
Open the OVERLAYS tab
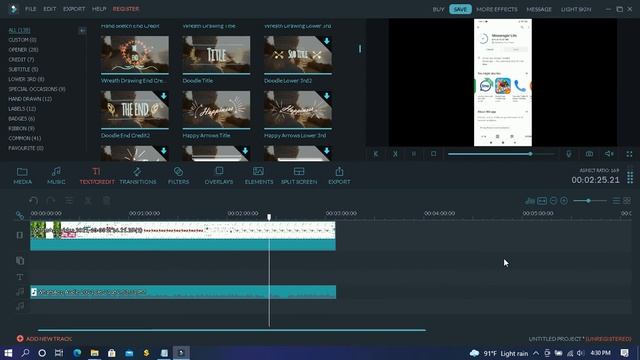(219, 176)
